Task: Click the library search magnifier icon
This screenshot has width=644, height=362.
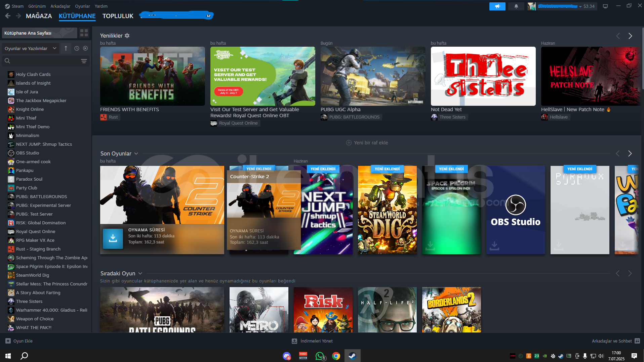Action: (x=7, y=61)
